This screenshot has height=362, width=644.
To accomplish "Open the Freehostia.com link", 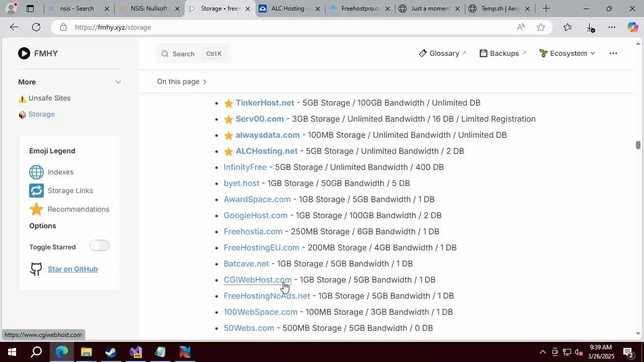I will tap(253, 231).
